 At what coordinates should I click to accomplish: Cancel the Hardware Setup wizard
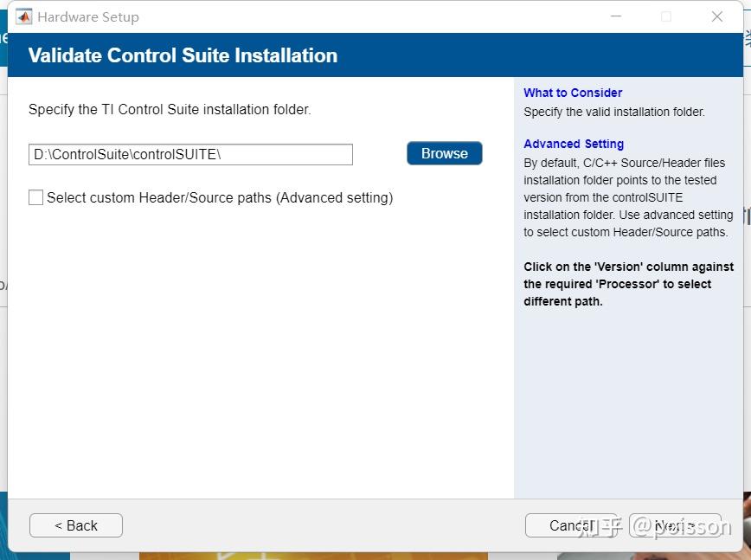(x=571, y=525)
